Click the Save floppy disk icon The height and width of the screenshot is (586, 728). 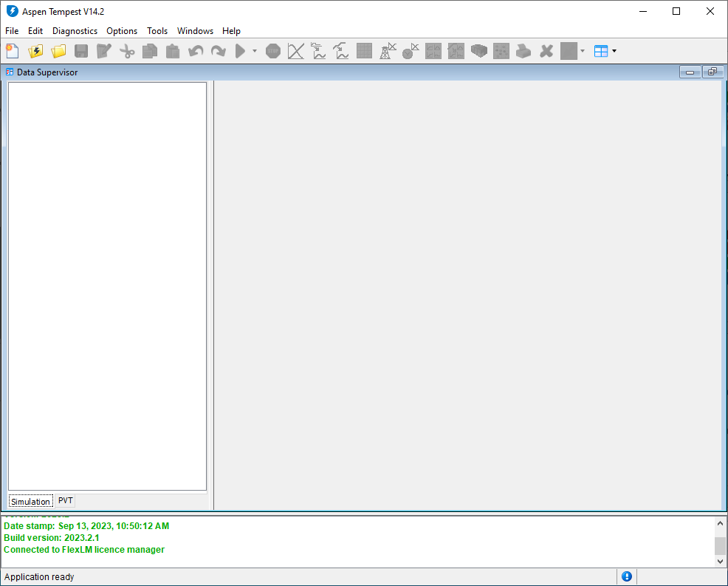[x=81, y=51]
